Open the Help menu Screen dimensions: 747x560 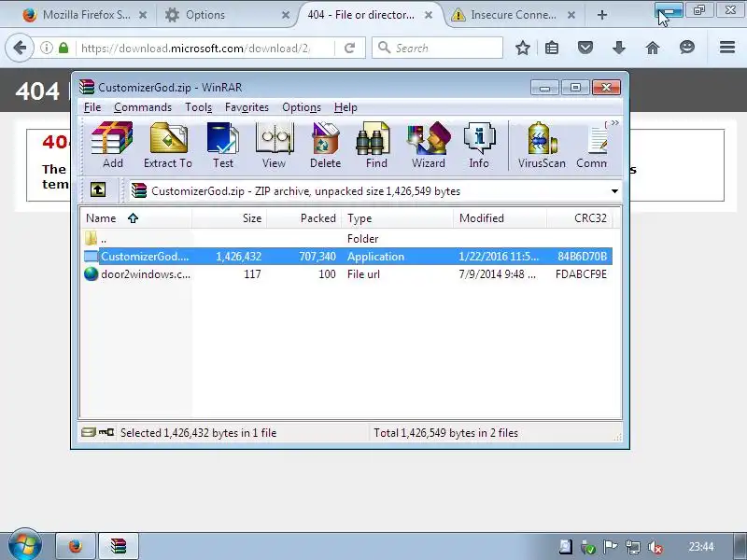[x=345, y=107]
